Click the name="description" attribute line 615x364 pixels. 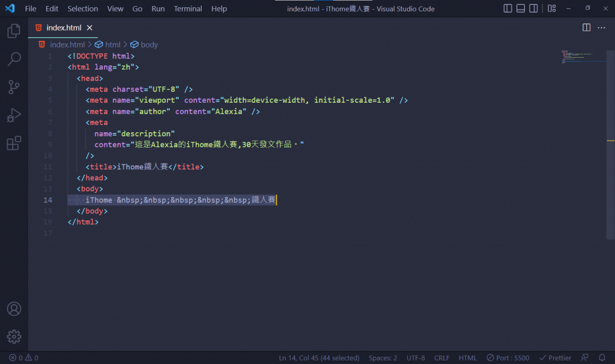pos(135,134)
